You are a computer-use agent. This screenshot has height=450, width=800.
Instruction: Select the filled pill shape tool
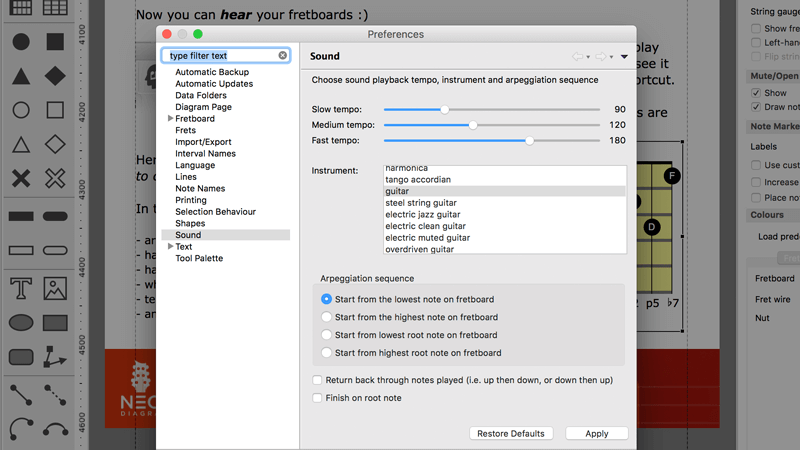[x=55, y=216]
